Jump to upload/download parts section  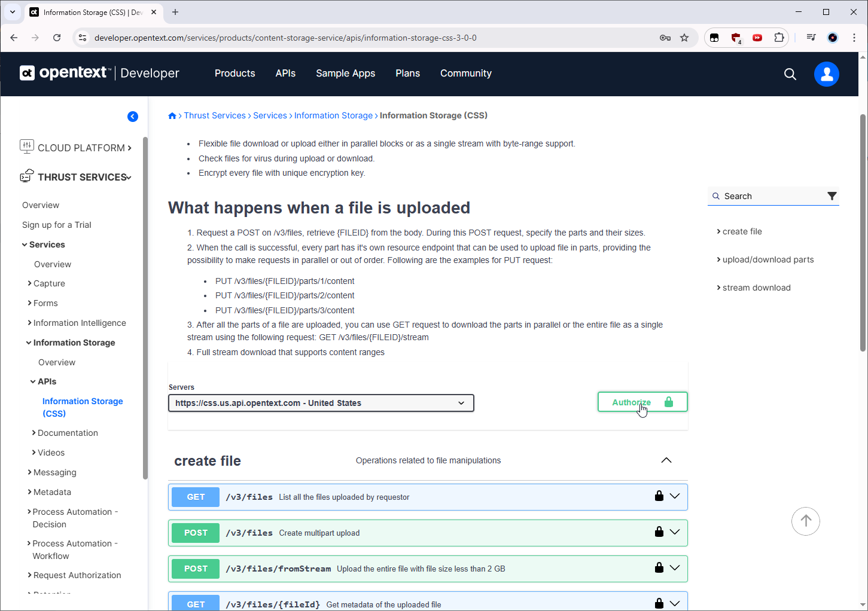click(768, 259)
